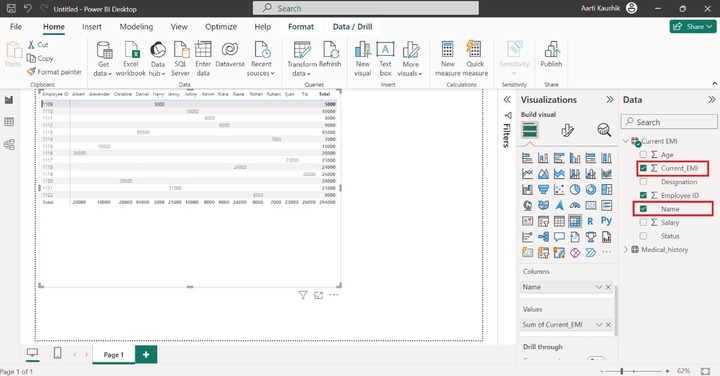Select the pie chart visual
Screen dimensions: 720x376
pyautogui.click(x=575, y=190)
